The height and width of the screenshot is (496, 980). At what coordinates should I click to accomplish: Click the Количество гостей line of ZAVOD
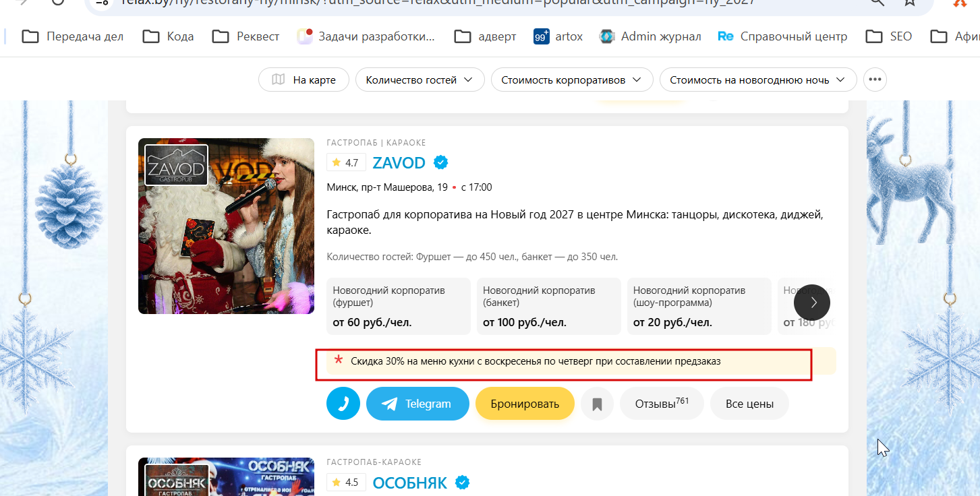(472, 257)
